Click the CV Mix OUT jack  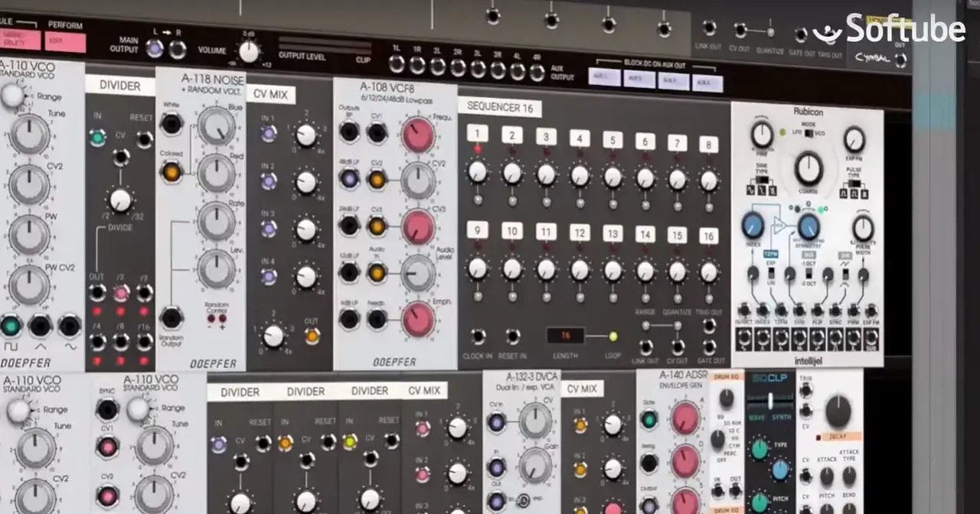pos(312,336)
